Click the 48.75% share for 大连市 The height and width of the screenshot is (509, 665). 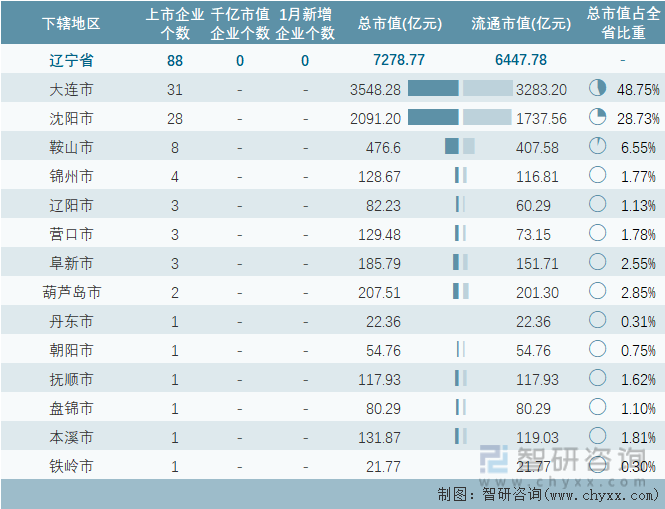[638, 90]
